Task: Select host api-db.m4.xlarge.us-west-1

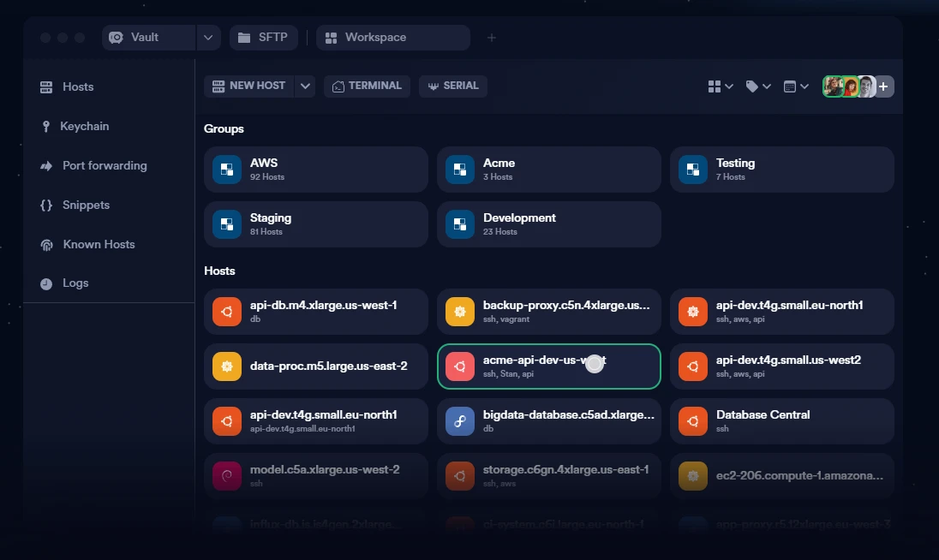Action: tap(316, 312)
